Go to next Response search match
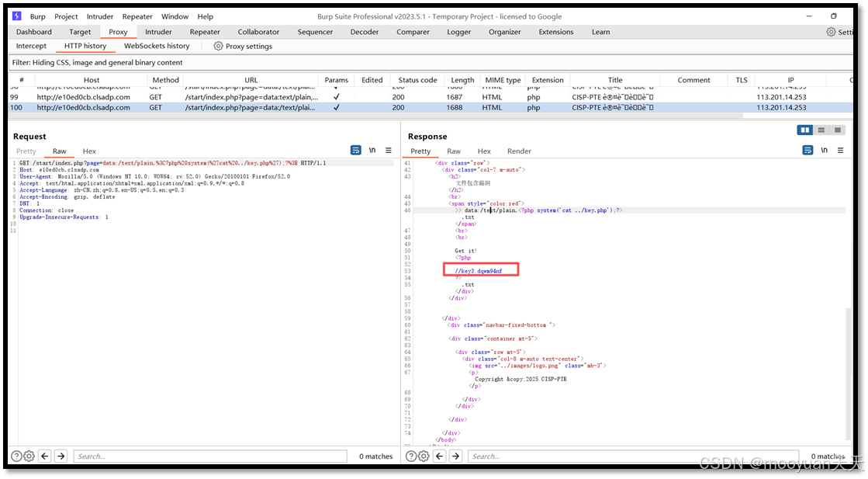Viewport: 868px width, 479px height. pyautogui.click(x=455, y=456)
